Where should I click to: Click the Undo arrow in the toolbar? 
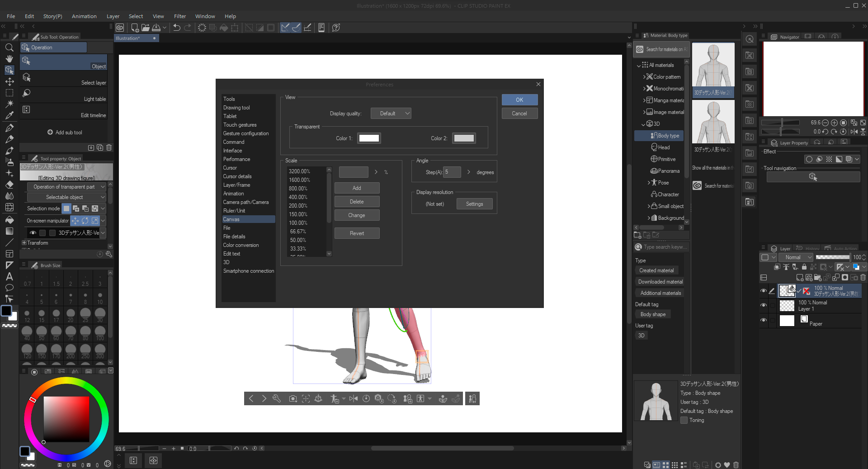pos(177,28)
